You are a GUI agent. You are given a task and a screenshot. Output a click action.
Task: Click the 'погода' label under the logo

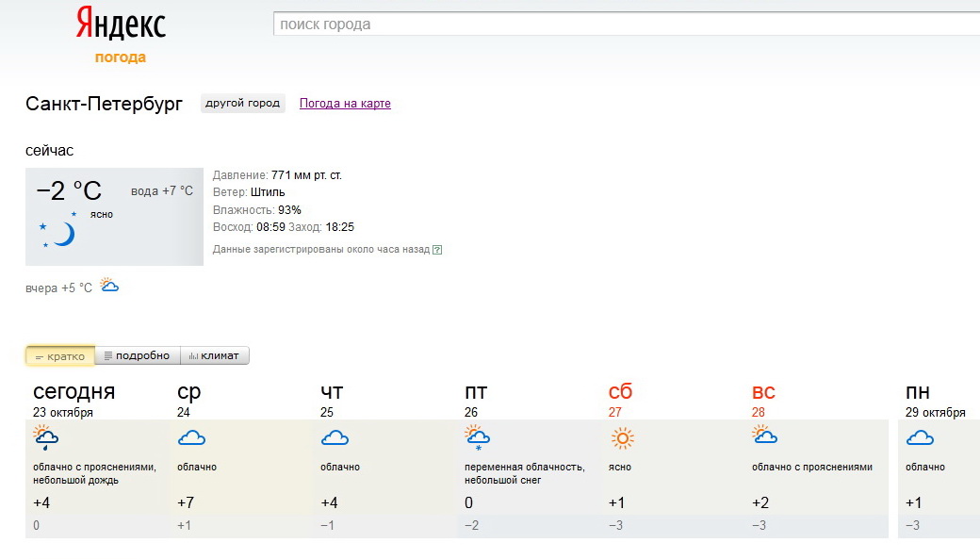point(121,58)
